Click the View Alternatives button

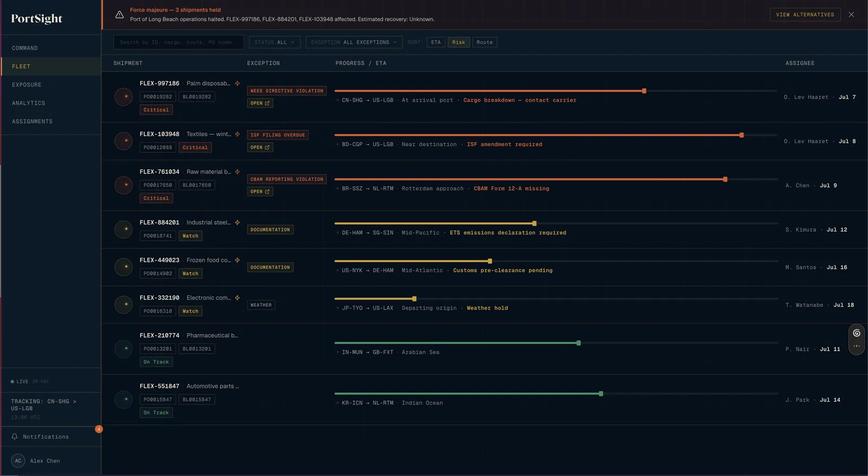pos(805,15)
